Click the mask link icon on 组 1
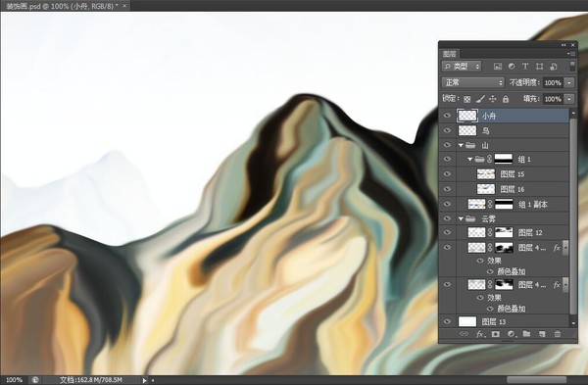This screenshot has width=588, height=385. [x=489, y=160]
